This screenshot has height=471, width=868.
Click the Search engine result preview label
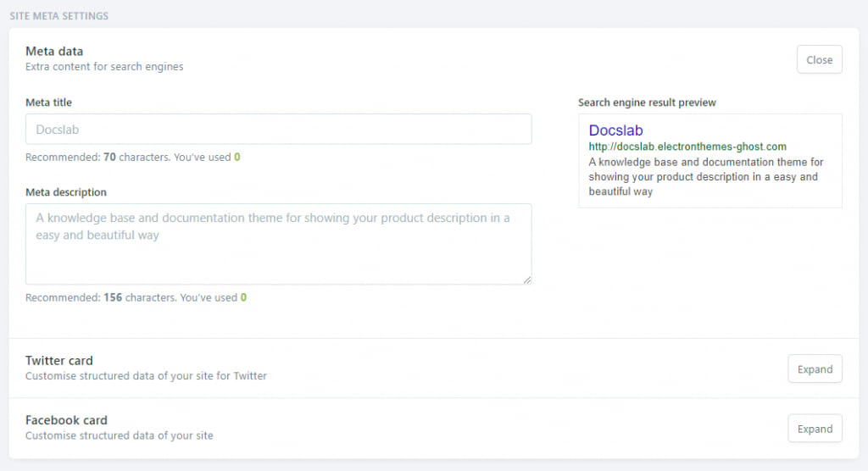coord(647,103)
